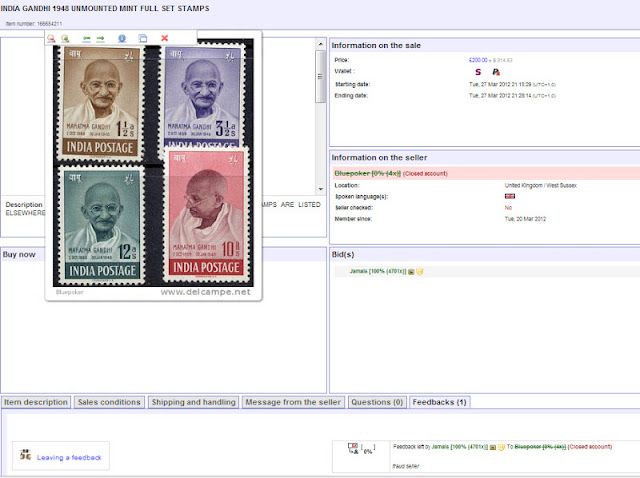This screenshot has width=640, height=478.
Task: Click the violet 3½ as Gandhi stamp
Action: click(x=202, y=97)
